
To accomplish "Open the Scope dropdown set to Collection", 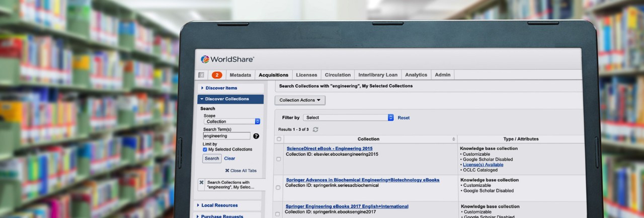I will (232, 121).
